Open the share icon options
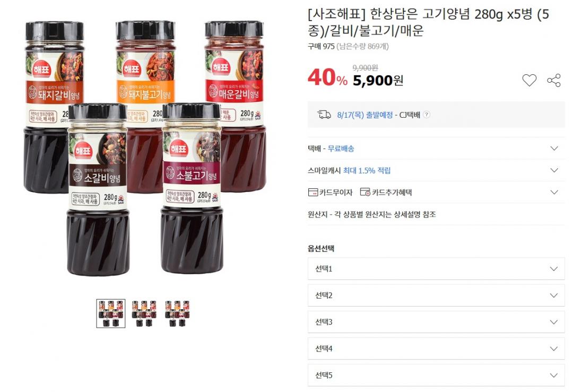 pos(553,80)
